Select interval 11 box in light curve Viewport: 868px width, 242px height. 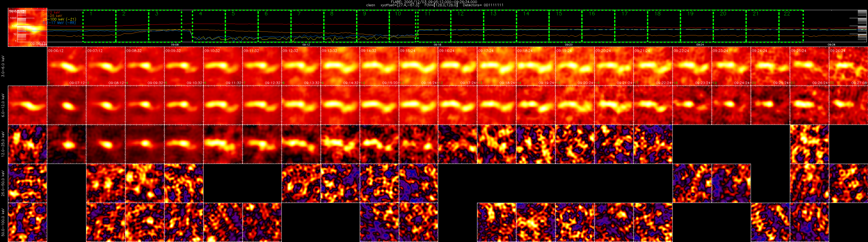434,26
